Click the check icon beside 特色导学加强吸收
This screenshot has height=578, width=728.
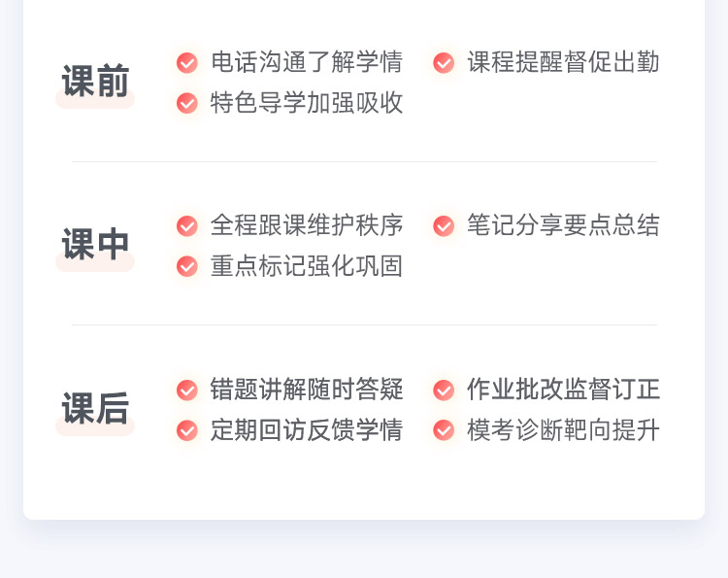[x=187, y=103]
